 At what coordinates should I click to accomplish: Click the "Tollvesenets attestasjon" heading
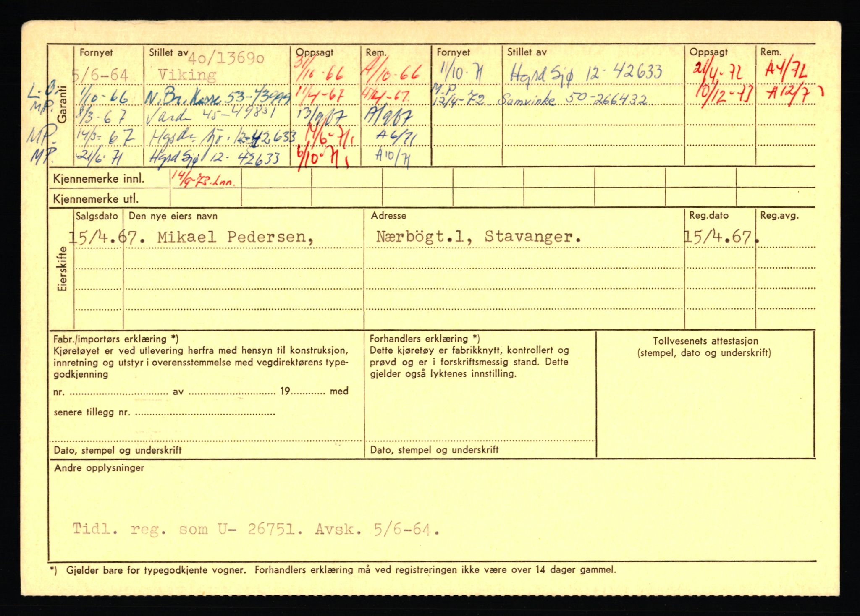705,341
